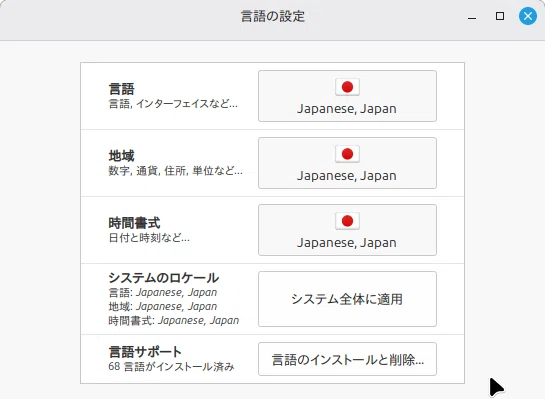
Task: Open 言語のインストールと削除... dialog
Action: (347, 359)
